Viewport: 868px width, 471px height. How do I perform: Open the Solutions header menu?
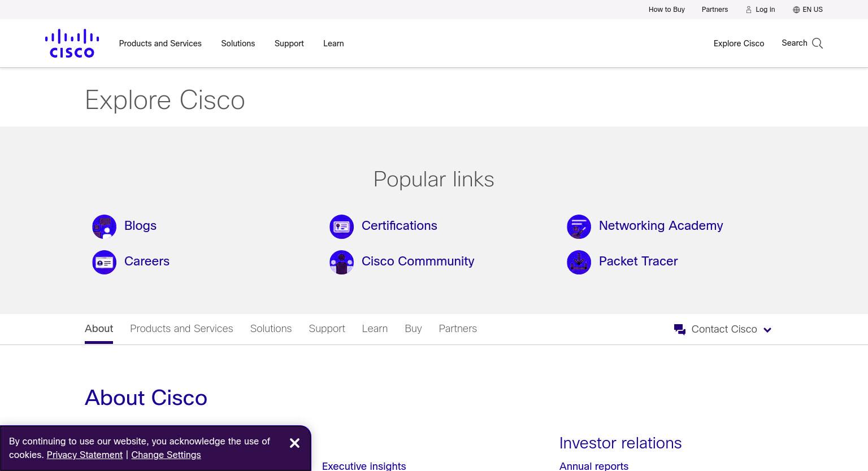click(238, 43)
